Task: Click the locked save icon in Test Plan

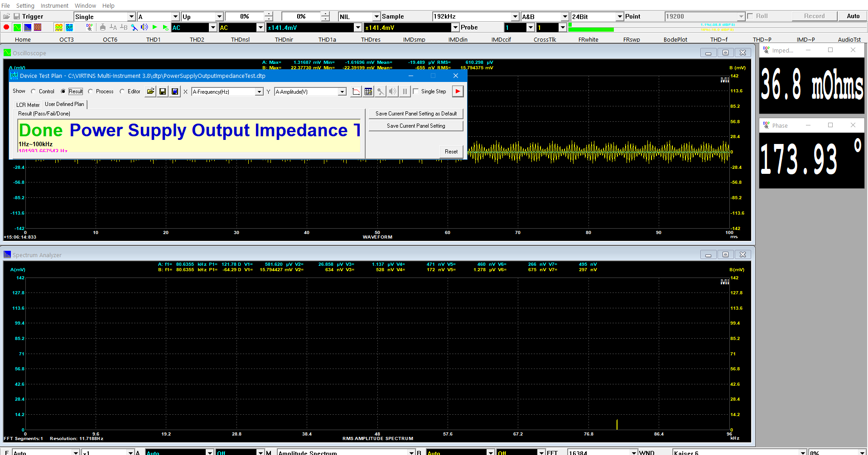Action: click(175, 91)
